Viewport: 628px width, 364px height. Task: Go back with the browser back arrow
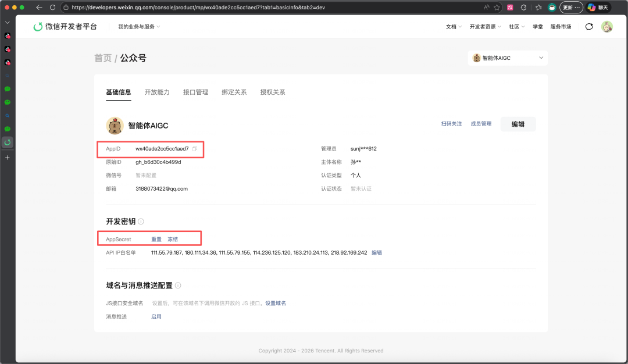click(x=39, y=7)
